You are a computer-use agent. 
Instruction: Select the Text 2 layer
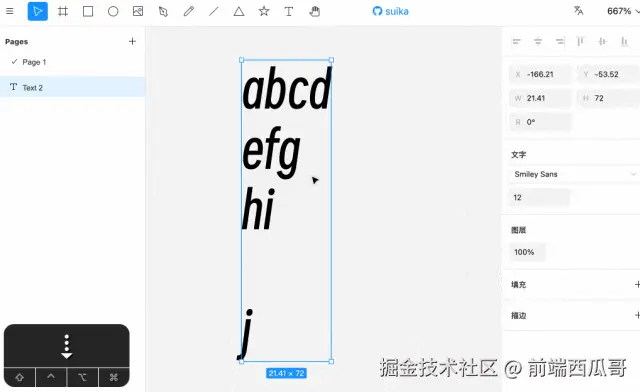[73, 87]
